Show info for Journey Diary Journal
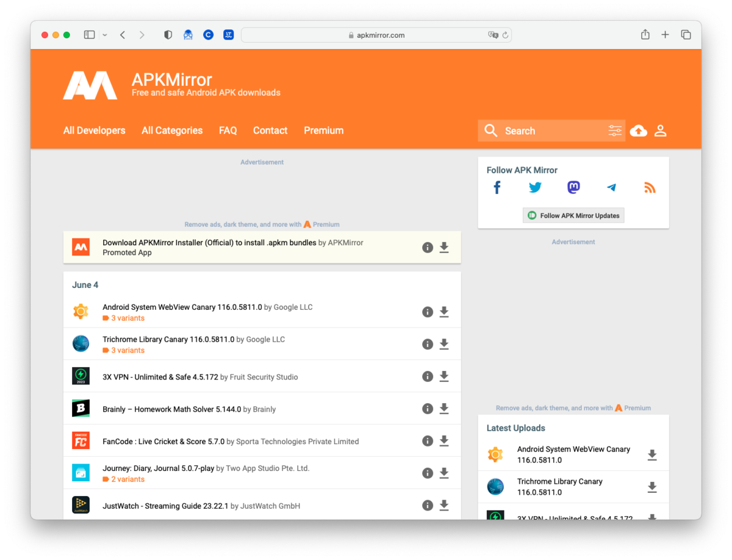Image resolution: width=732 pixels, height=560 pixels. [x=428, y=473]
